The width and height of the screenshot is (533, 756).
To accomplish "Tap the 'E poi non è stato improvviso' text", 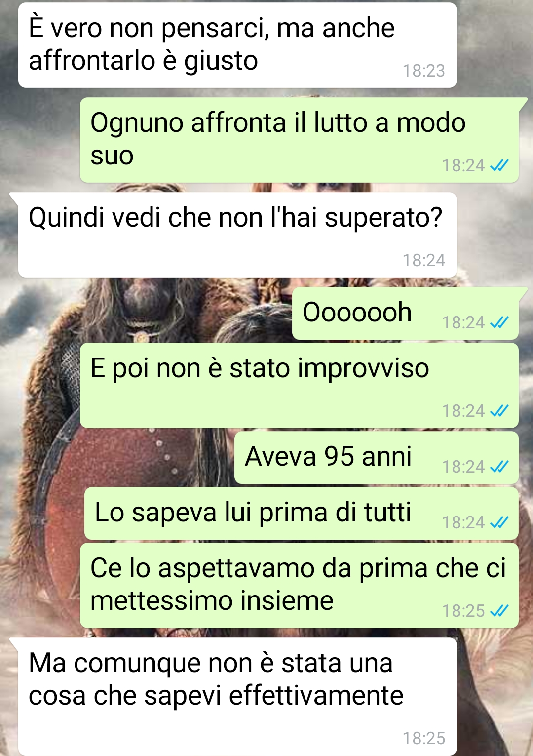I will [x=260, y=368].
